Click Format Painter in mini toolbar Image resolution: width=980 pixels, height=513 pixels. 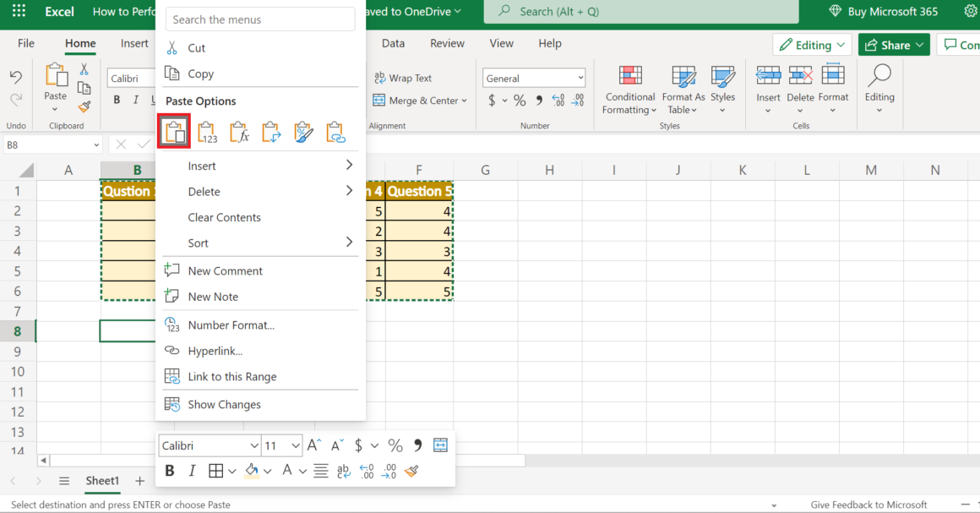(411, 471)
